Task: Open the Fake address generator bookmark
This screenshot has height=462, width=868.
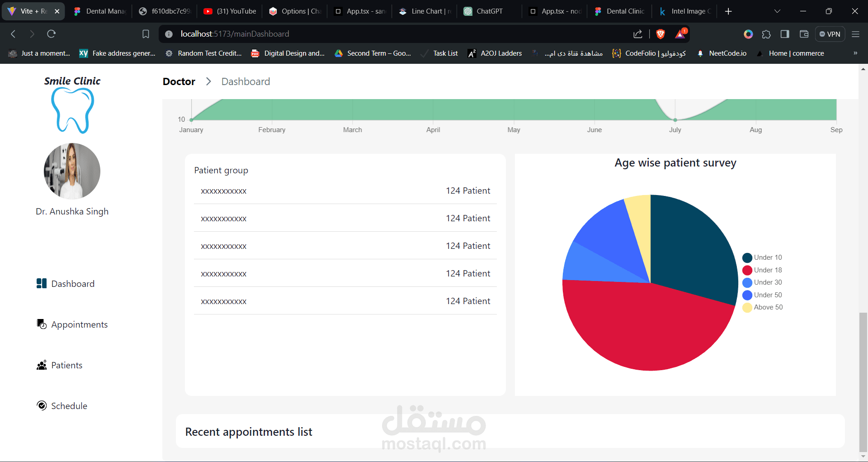Action: pos(117,53)
